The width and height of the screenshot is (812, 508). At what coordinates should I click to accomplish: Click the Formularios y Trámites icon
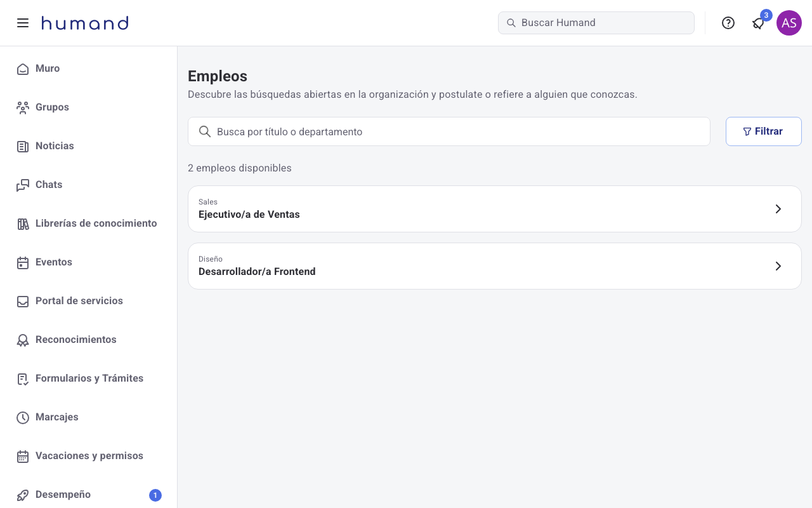pyautogui.click(x=23, y=378)
